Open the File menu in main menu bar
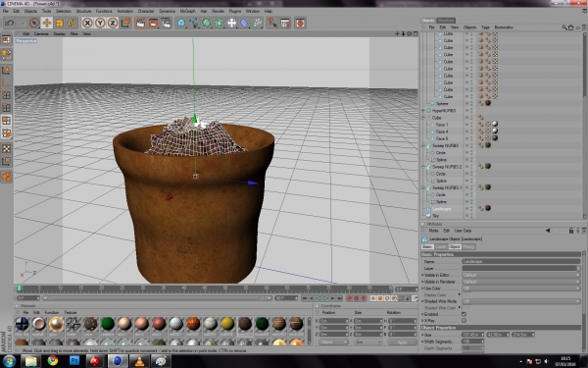 [x=6, y=11]
